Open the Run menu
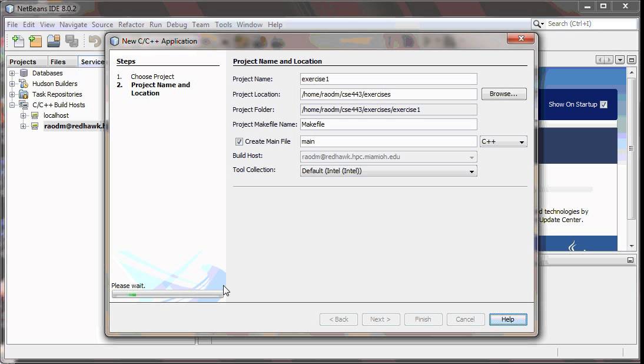The height and width of the screenshot is (364, 644). coord(155,25)
